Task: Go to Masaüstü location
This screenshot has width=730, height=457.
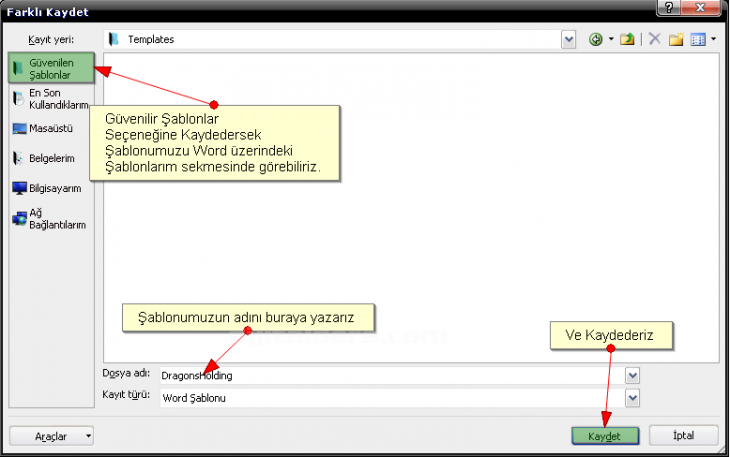Action: 43,128
